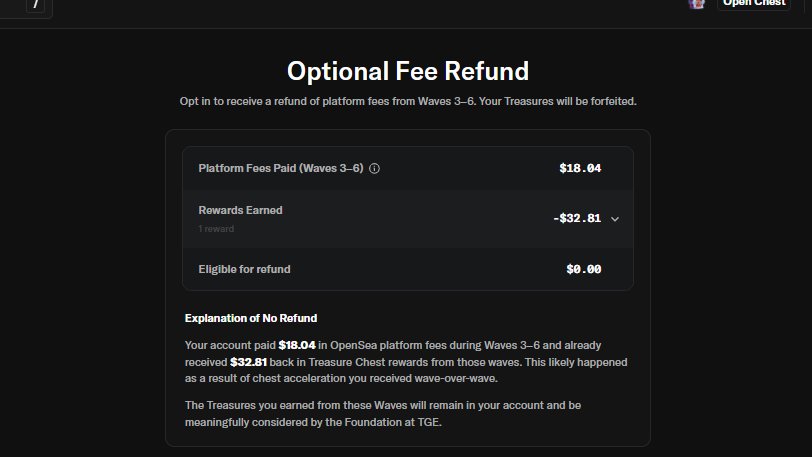Click the Optional Fee Refund heading
This screenshot has height=457, width=812.
tap(407, 71)
